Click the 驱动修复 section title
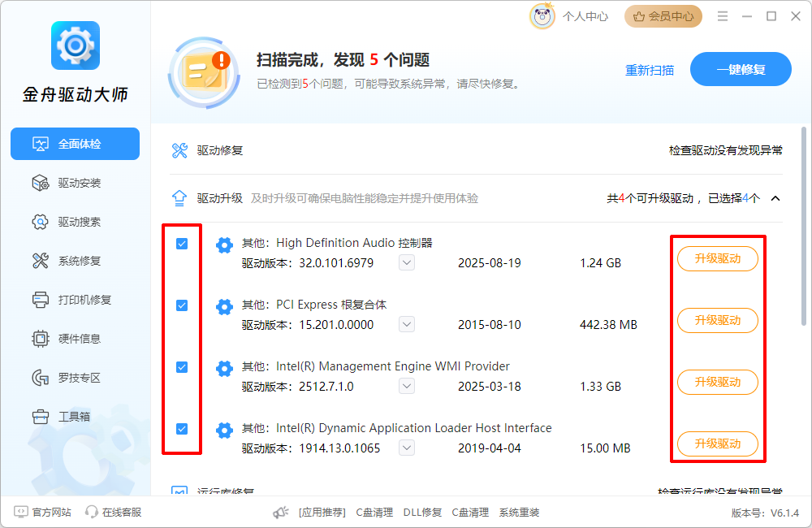This screenshot has height=528, width=812. coord(220,150)
